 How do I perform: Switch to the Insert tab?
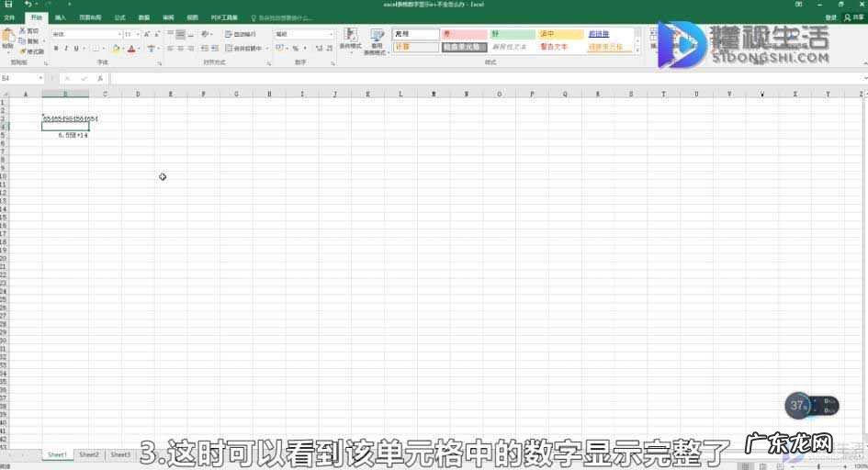click(x=61, y=17)
